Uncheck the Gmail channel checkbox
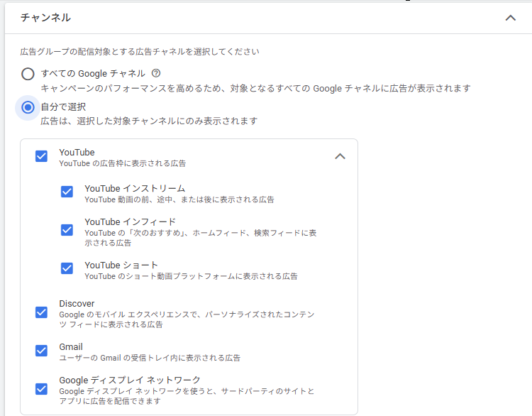Screen dimensions: 532x416 click(x=41, y=351)
